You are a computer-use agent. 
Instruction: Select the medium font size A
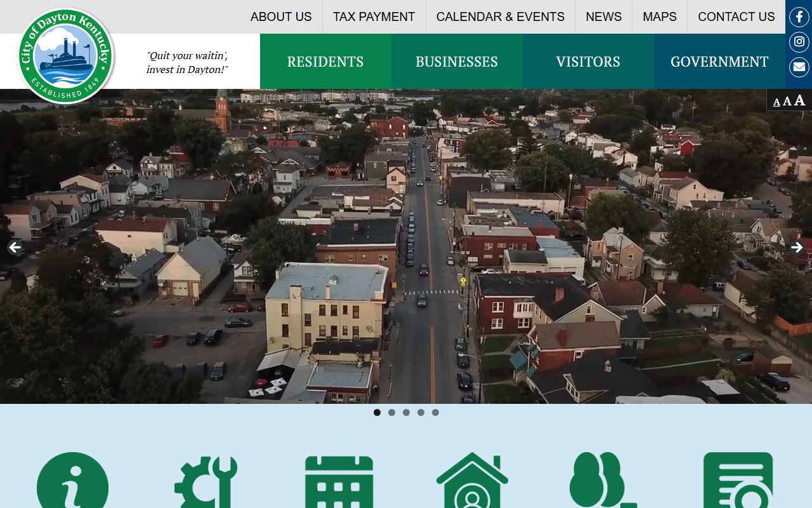(x=787, y=101)
